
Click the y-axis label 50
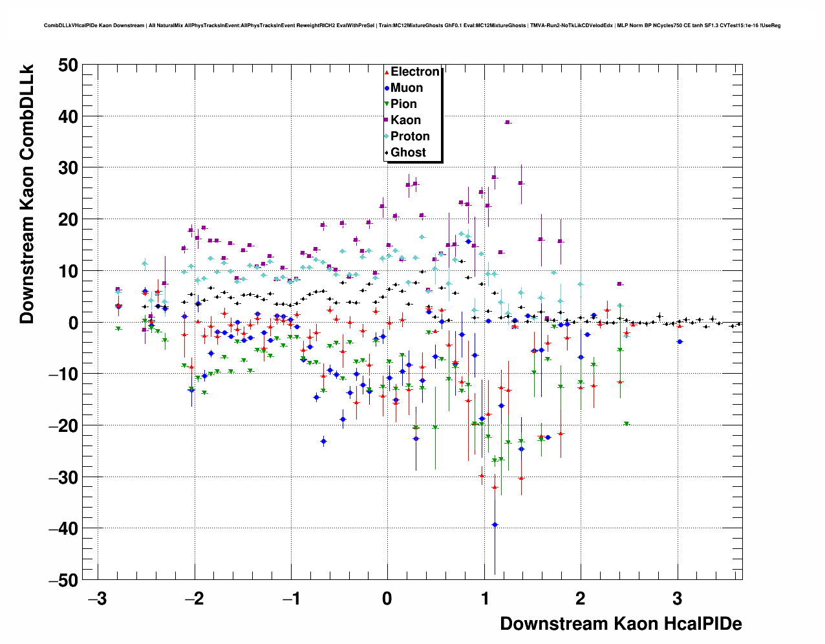point(67,65)
